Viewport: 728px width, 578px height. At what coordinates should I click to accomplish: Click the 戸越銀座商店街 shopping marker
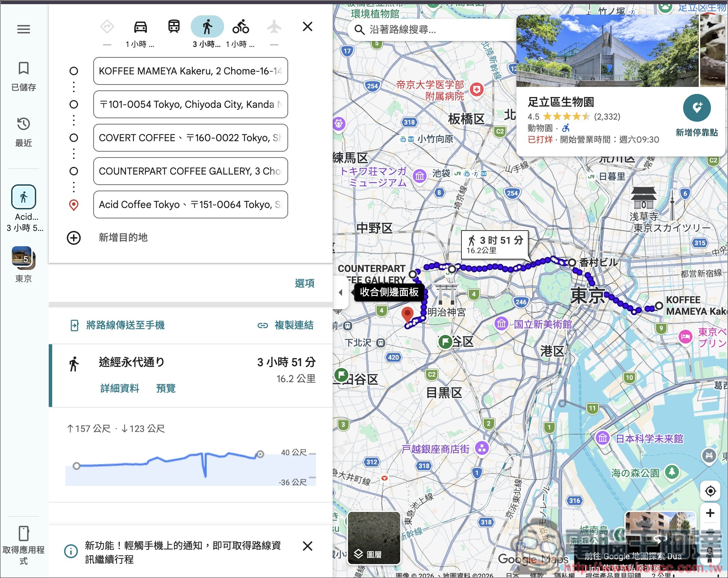[x=482, y=448]
